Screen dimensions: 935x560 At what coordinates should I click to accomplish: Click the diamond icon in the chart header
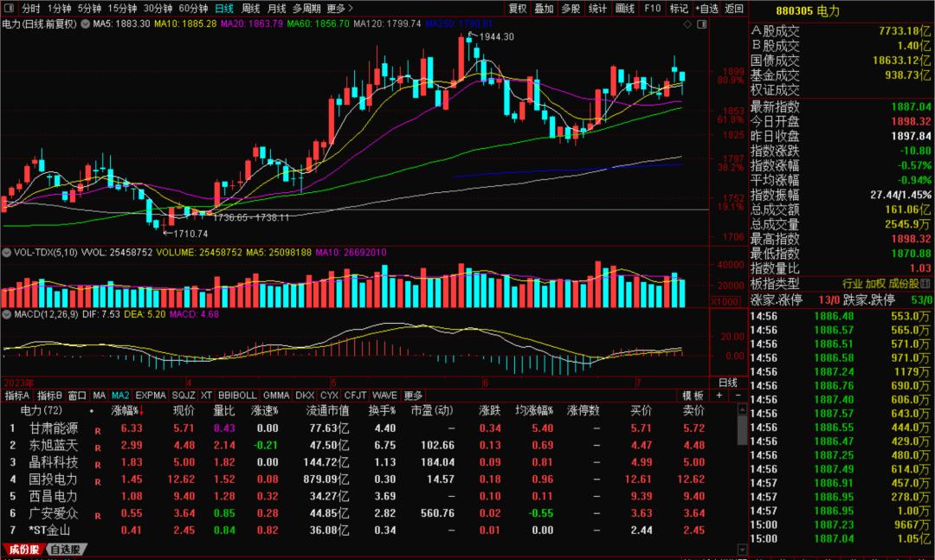tap(687, 24)
